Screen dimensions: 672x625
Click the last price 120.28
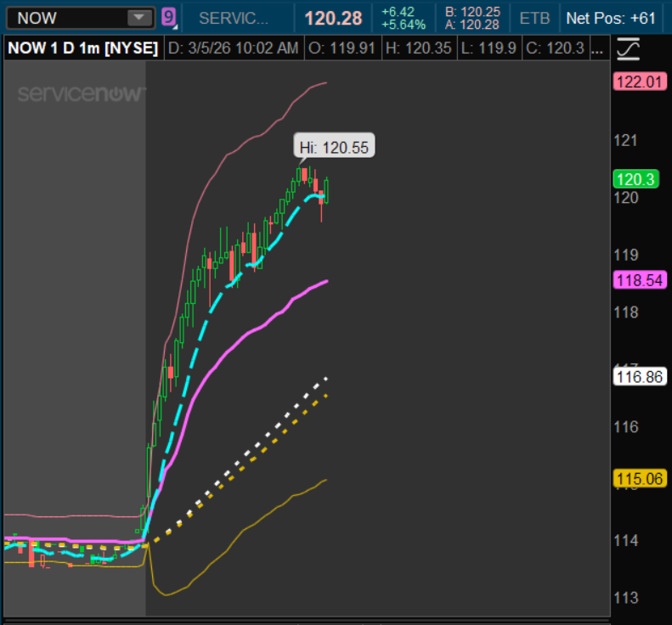(x=333, y=19)
